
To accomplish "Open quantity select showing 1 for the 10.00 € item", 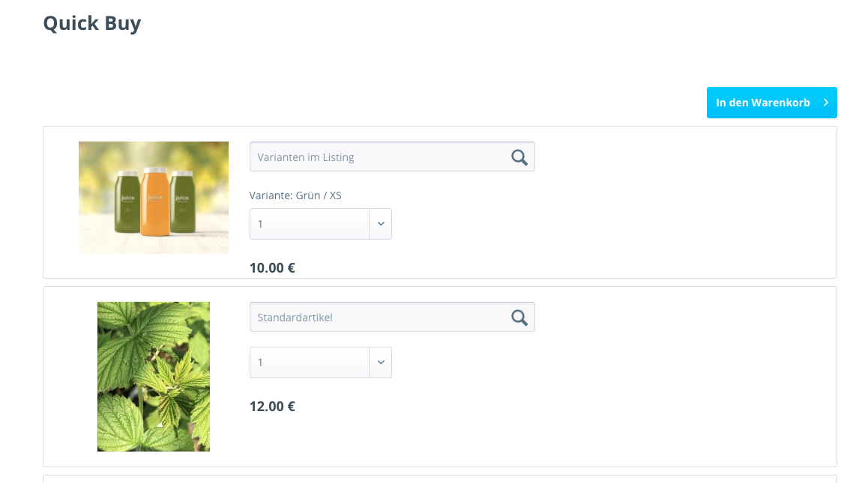I will tap(310, 224).
